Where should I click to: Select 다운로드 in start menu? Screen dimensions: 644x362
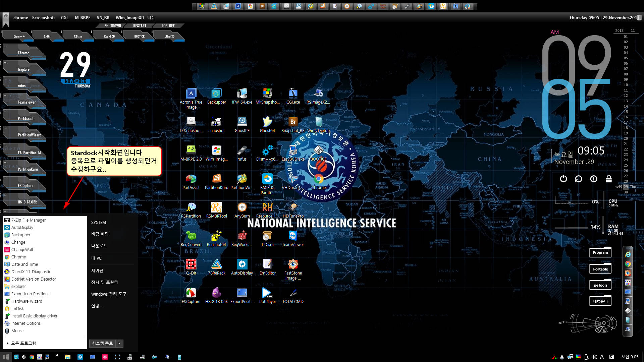pyautogui.click(x=99, y=246)
